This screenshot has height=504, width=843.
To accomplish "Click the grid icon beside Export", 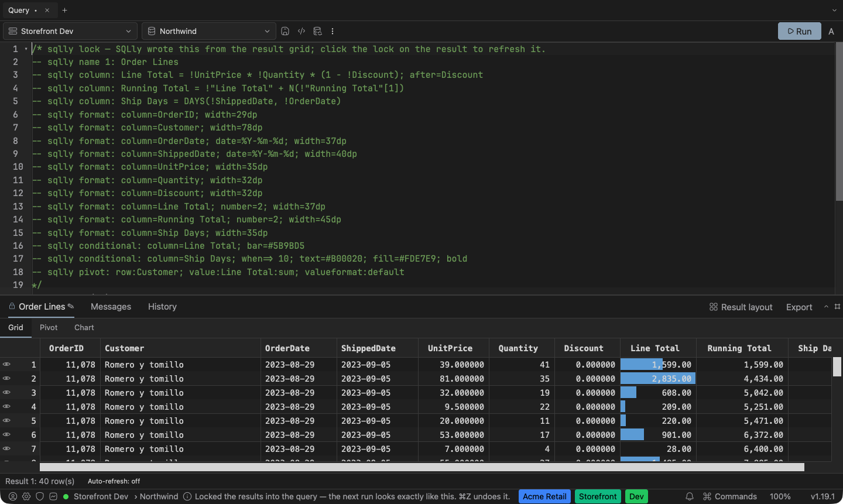I will tap(838, 306).
